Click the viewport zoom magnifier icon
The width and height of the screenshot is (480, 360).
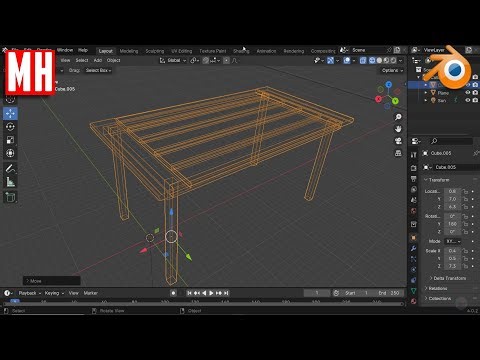398,117
